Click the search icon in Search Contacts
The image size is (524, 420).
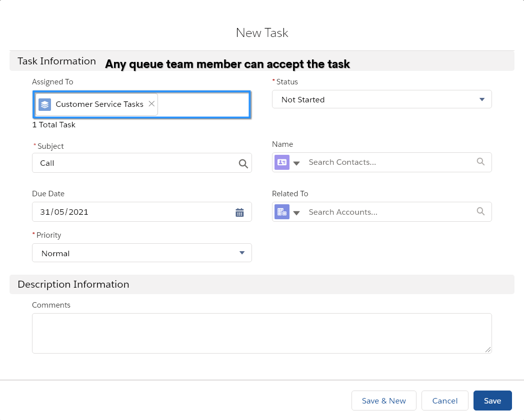(x=480, y=162)
